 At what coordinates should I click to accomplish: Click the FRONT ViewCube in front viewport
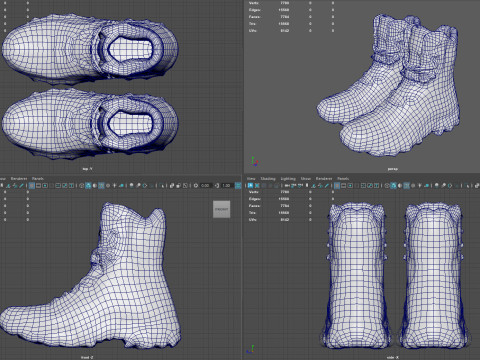coord(221,209)
